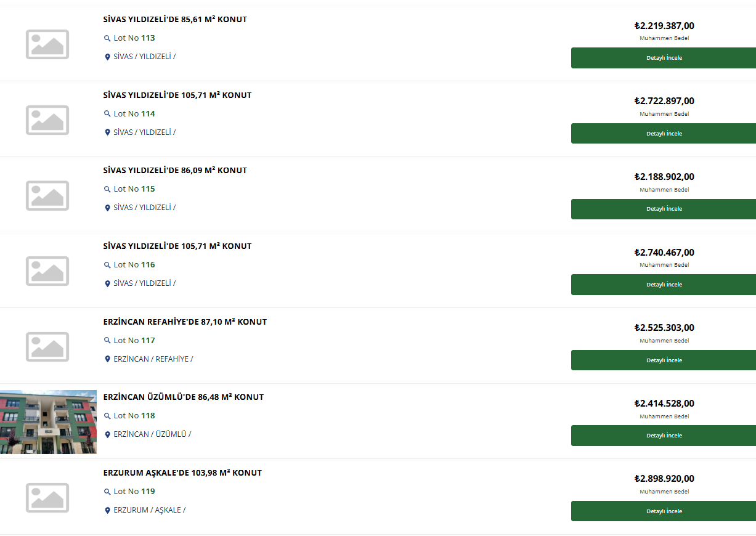Open the Erzincan Refahiye 87,10 m² Konut listing
Image resolution: width=756 pixels, height=536 pixels.
(x=185, y=322)
